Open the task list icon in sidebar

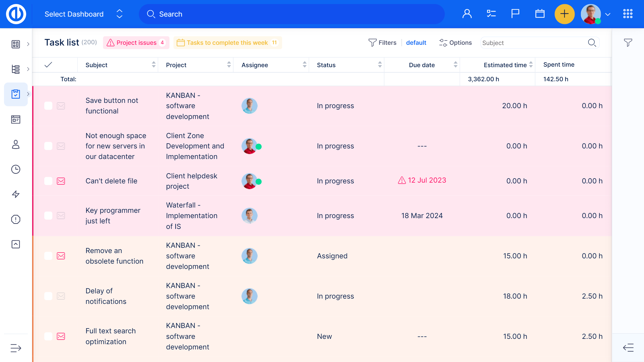16,94
